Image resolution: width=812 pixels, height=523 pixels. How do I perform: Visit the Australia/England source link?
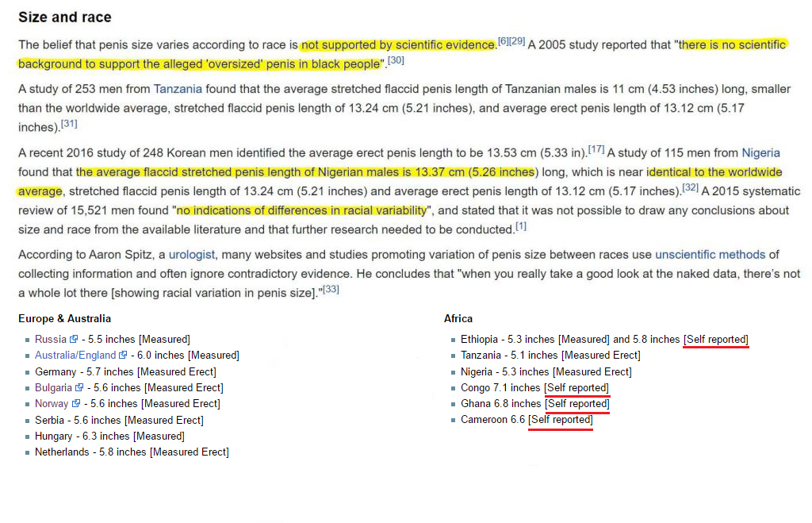coord(75,356)
